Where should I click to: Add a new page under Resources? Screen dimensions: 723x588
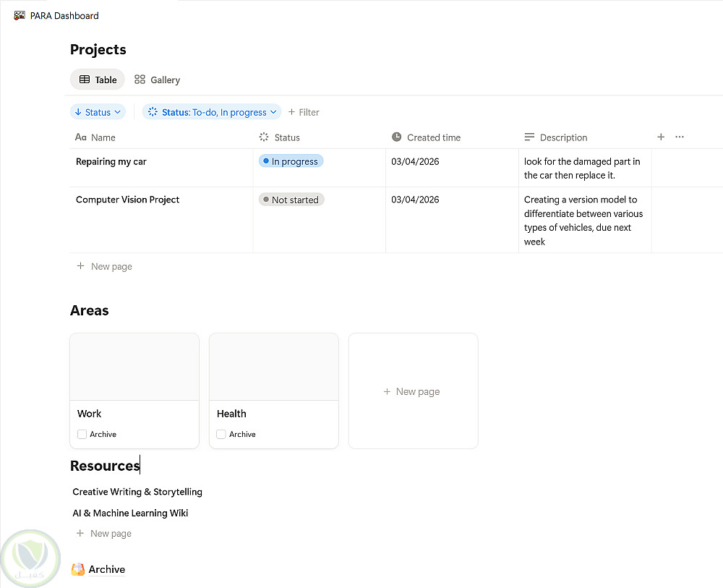coord(103,534)
